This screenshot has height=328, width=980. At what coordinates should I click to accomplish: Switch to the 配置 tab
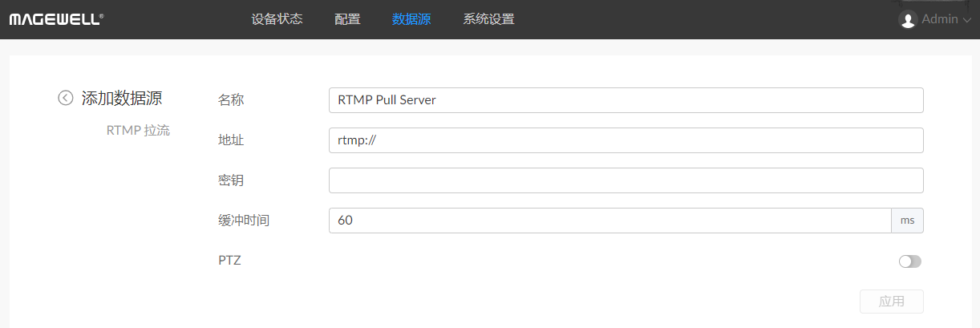coord(347,19)
